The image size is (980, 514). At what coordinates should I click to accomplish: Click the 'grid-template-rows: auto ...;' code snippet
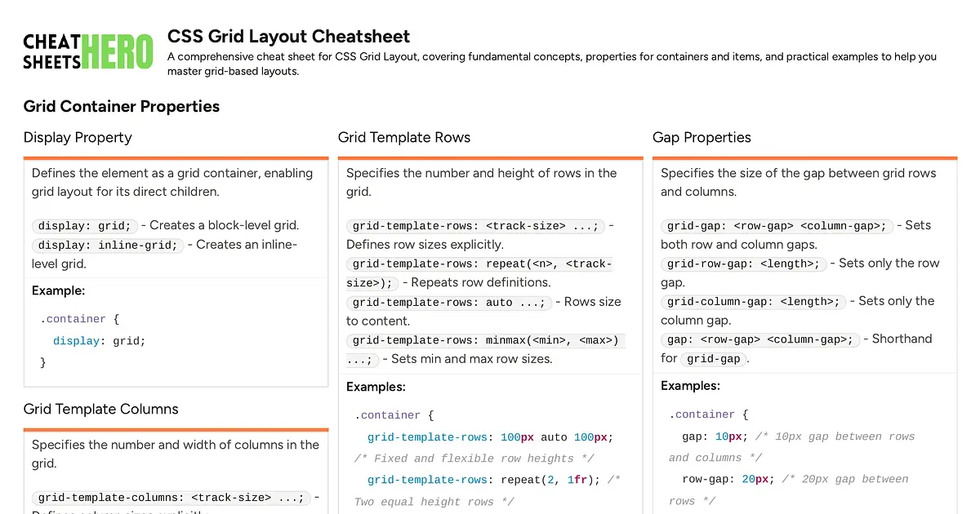[x=448, y=302]
